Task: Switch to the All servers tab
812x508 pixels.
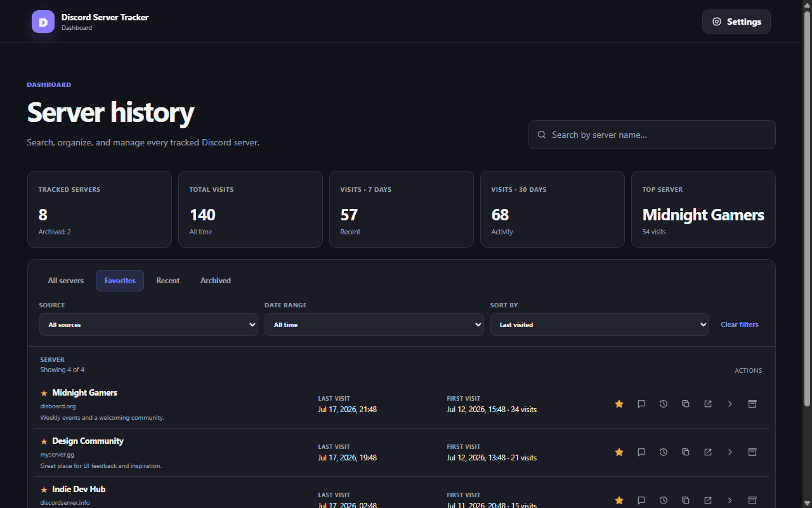Action: (66, 281)
